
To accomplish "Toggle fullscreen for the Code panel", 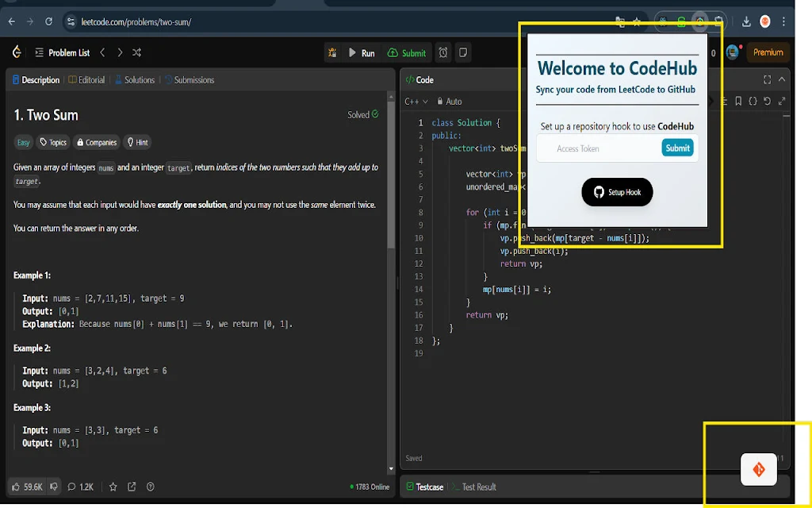I will 767,79.
